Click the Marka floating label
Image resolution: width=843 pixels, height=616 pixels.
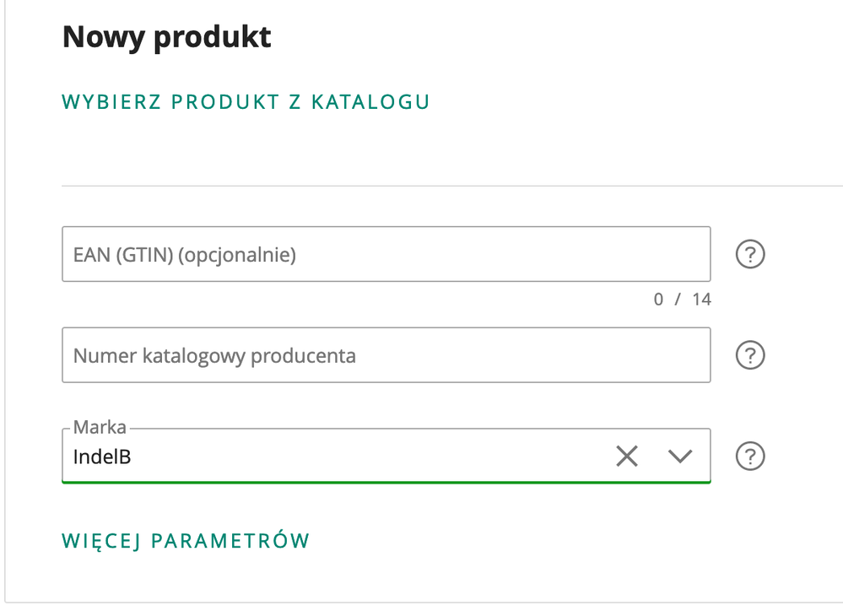tap(100, 428)
